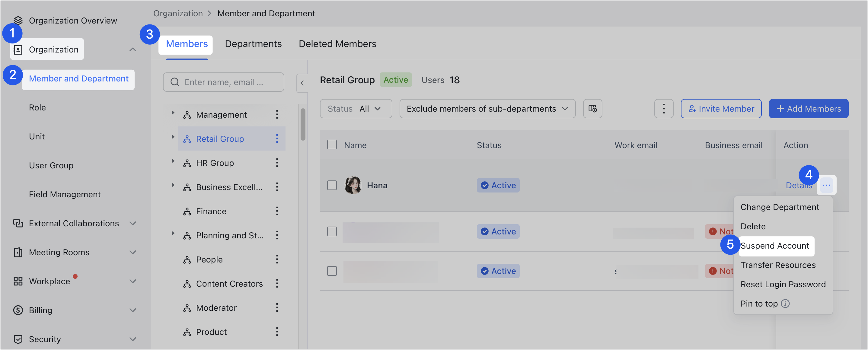
Task: Switch to the Departments tab
Action: [x=253, y=43]
